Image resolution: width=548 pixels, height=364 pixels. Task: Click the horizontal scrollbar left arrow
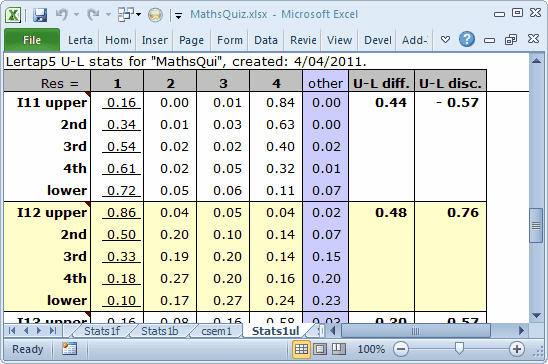(x=333, y=330)
